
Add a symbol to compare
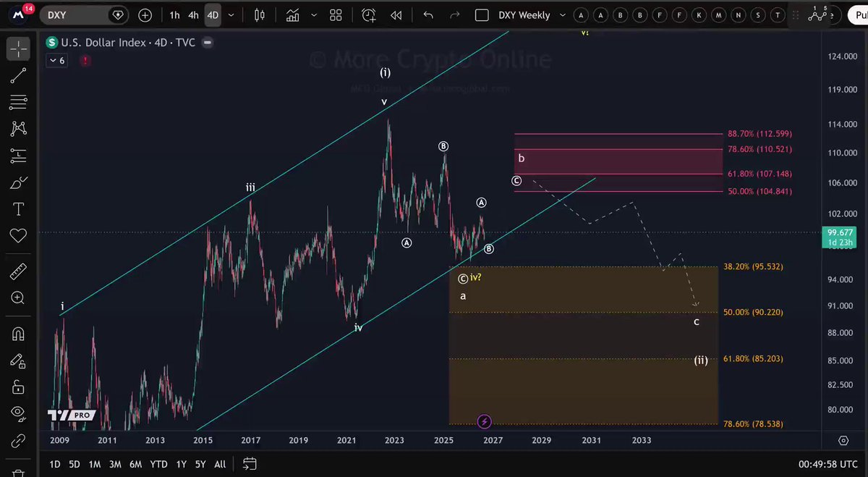(x=145, y=14)
